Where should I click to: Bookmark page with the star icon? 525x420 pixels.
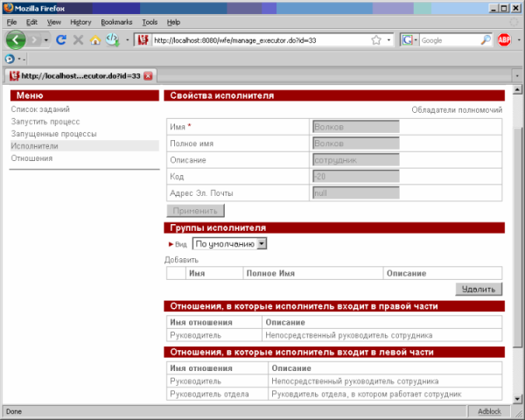(x=375, y=40)
